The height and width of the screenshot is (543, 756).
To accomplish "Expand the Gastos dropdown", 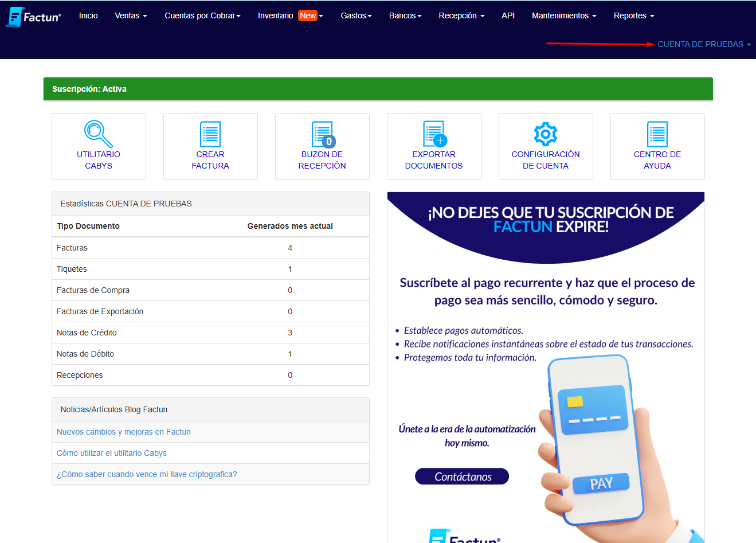I will (x=356, y=15).
